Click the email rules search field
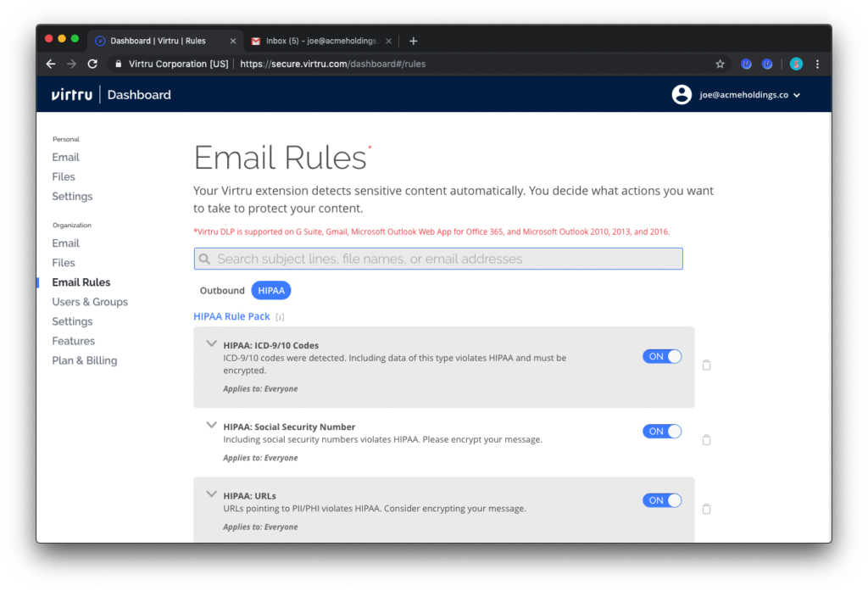The height and width of the screenshot is (591, 868). coord(438,259)
